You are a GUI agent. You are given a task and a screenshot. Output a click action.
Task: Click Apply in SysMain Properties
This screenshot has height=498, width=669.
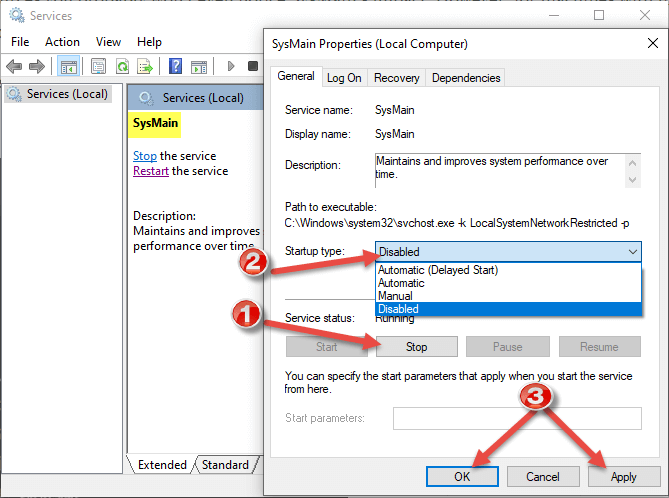click(624, 476)
